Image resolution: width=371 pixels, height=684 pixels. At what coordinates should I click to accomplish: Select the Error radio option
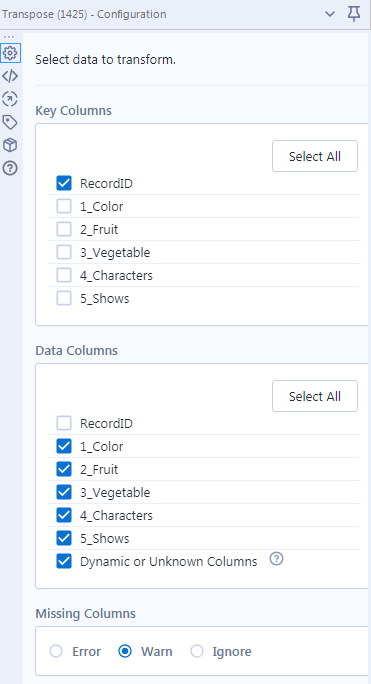coord(56,651)
